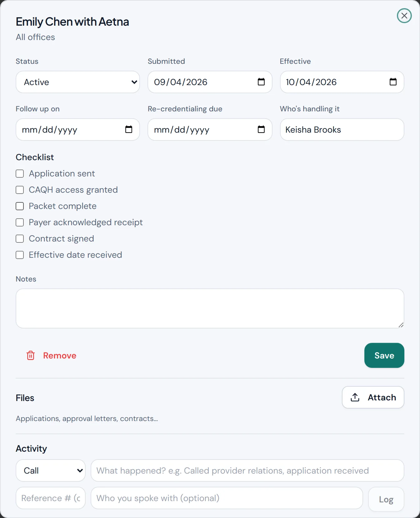Image resolution: width=420 pixels, height=518 pixels.
Task: Toggle the Effective date received checkbox
Action: 20,255
